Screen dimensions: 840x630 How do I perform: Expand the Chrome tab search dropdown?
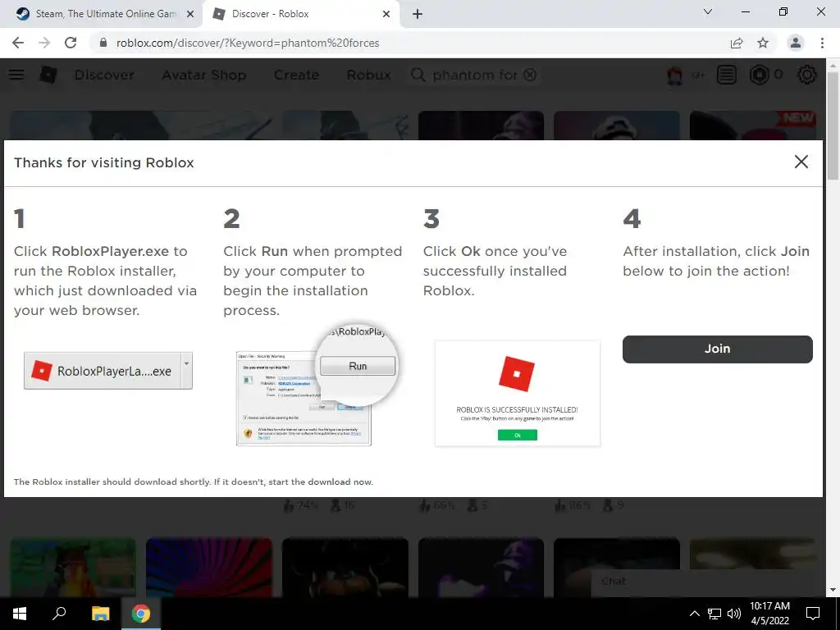pos(708,11)
